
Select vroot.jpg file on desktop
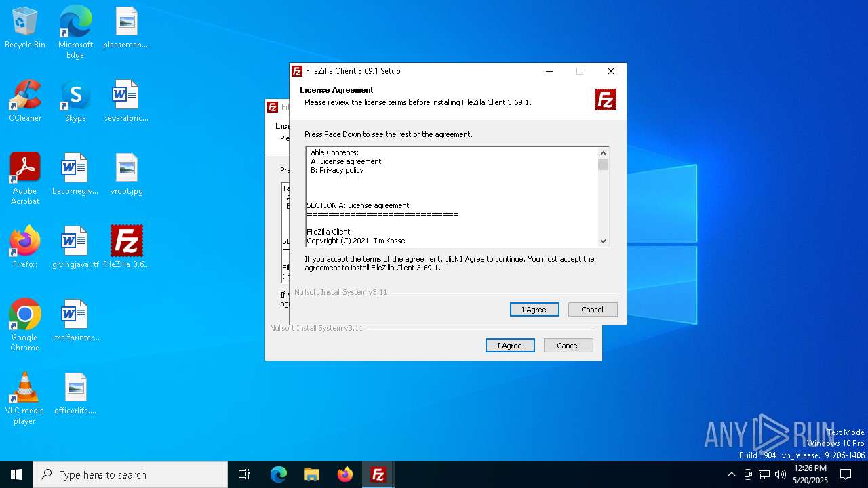(x=126, y=175)
